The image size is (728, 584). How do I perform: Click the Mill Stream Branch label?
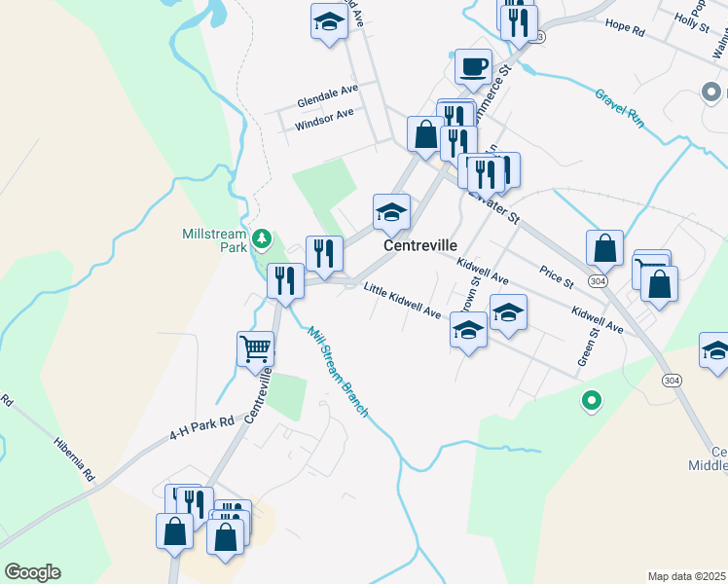pos(338,372)
